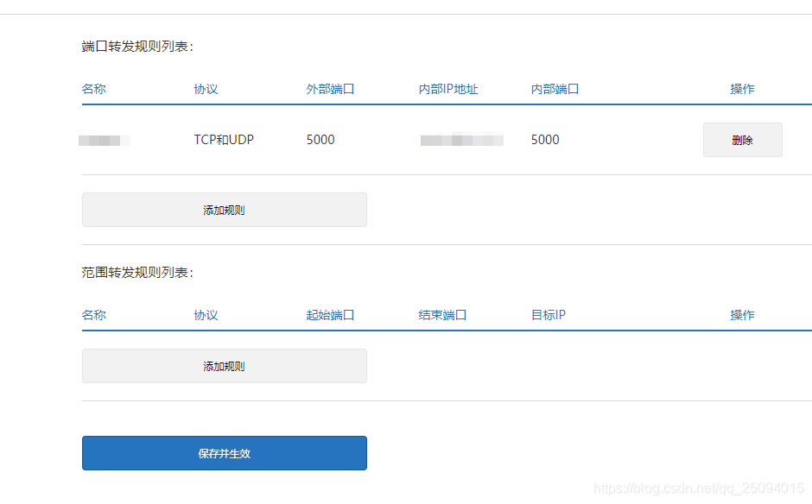Select the 结束端口 header in the range list

pos(442,315)
